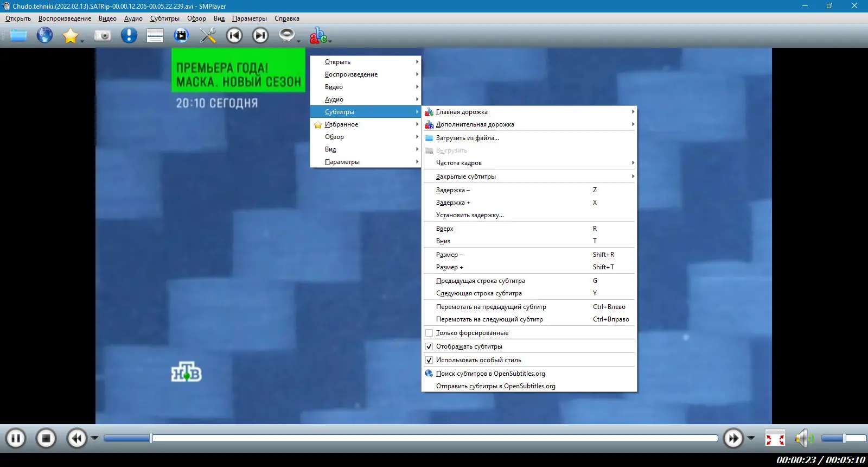Image resolution: width=868 pixels, height=467 pixels.
Task: Uncheck Отображать субтитры option
Action: (x=429, y=346)
